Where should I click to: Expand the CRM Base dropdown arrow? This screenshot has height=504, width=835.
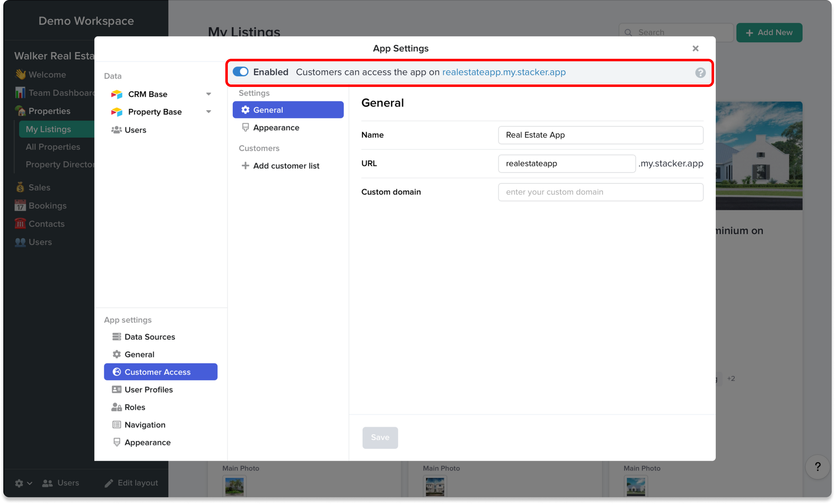(x=209, y=94)
